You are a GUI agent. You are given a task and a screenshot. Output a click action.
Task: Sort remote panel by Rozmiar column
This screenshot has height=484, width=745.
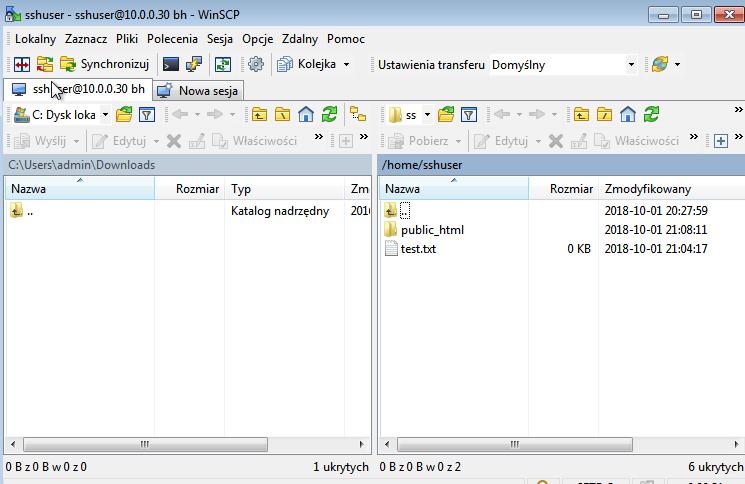click(564, 189)
